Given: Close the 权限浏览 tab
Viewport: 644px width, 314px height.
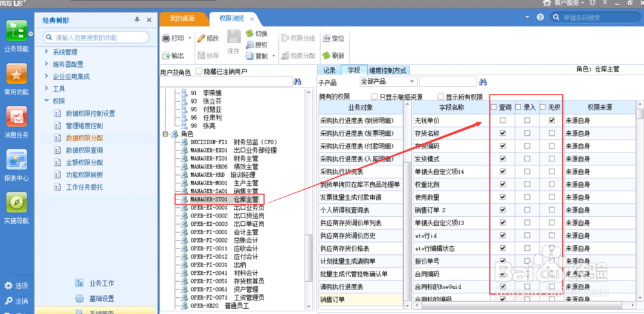Looking at the screenshot, I should [252, 19].
